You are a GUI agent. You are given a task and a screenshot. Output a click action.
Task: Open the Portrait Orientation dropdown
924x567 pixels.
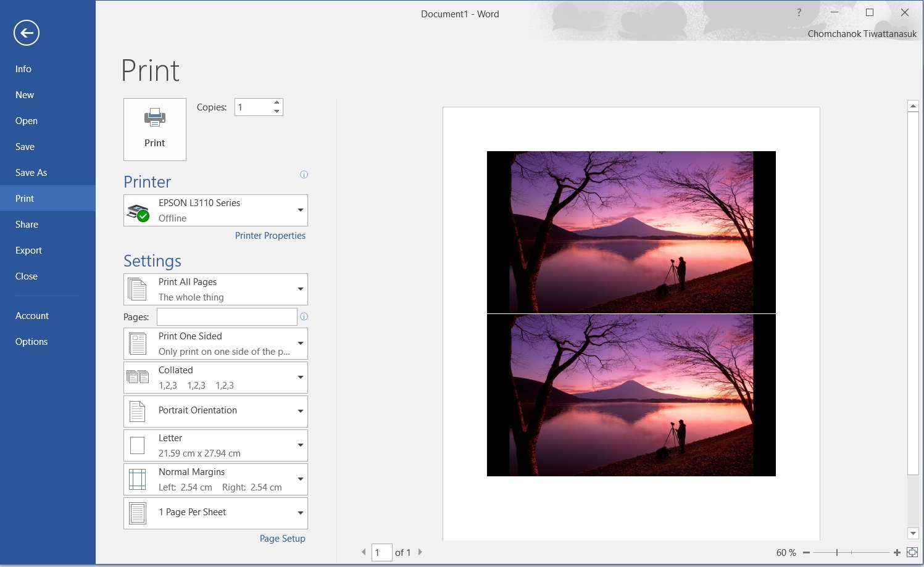pos(215,411)
